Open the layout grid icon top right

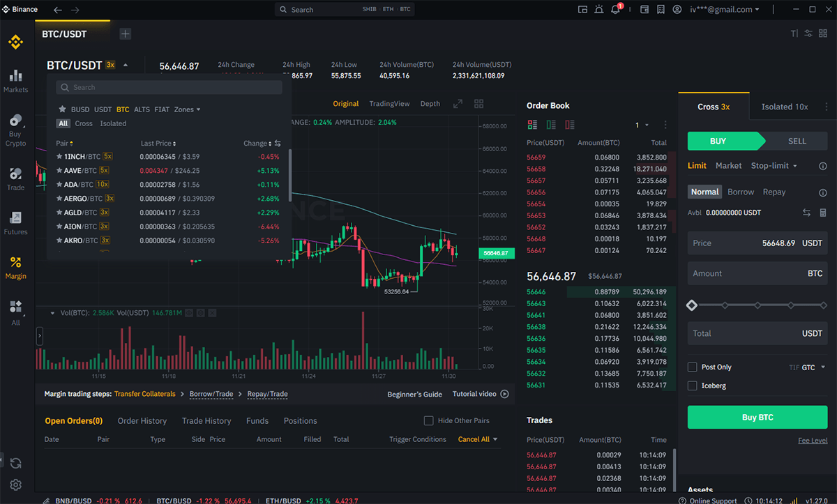pyautogui.click(x=824, y=33)
